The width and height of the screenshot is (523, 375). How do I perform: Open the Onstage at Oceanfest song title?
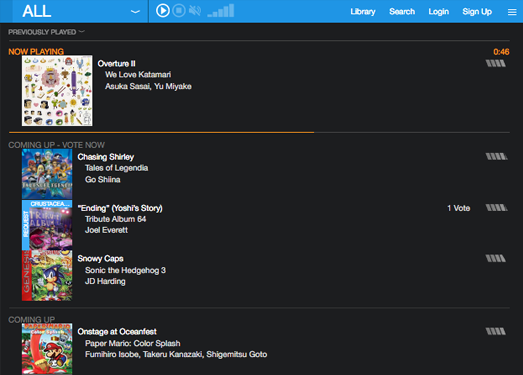tap(117, 332)
